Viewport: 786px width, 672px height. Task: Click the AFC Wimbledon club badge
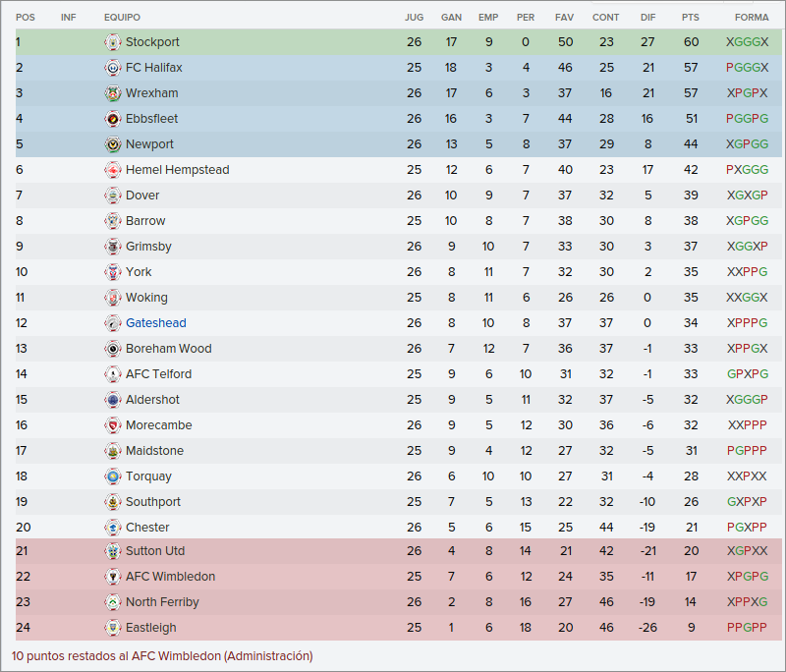pyautogui.click(x=113, y=577)
